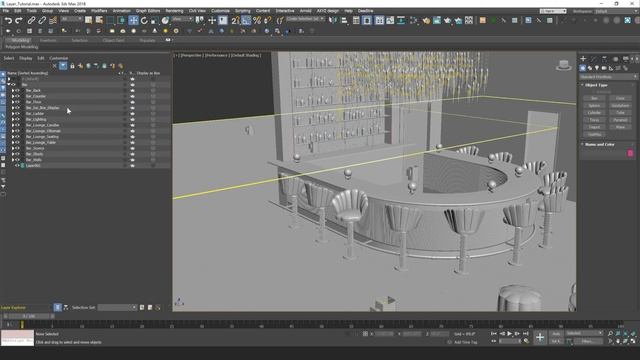Click the Plane primitive button

620,127
